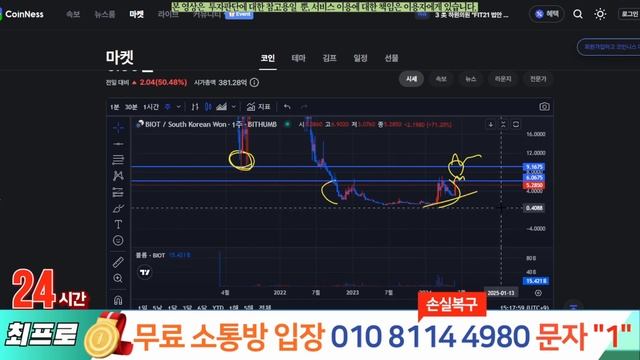Screen dimensions: 640x360
Task: Set chart interval to 1분
Action: 115,107
